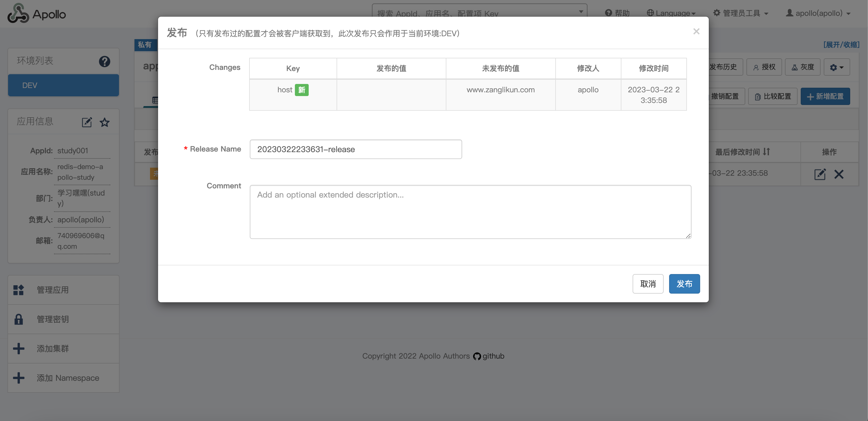This screenshot has width=868, height=421.
Task: Open the apollo(apollo) user dropdown
Action: 819,13
